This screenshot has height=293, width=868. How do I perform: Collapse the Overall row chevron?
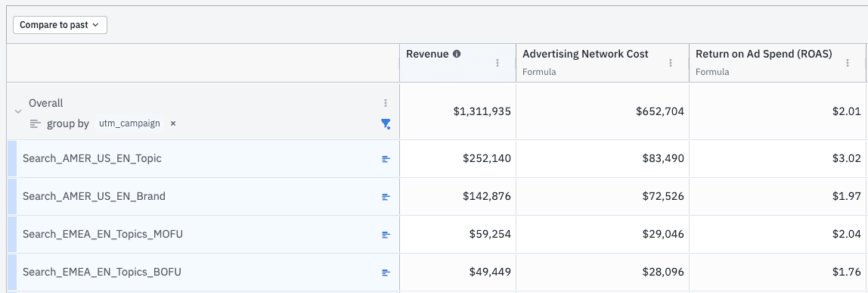(x=18, y=111)
